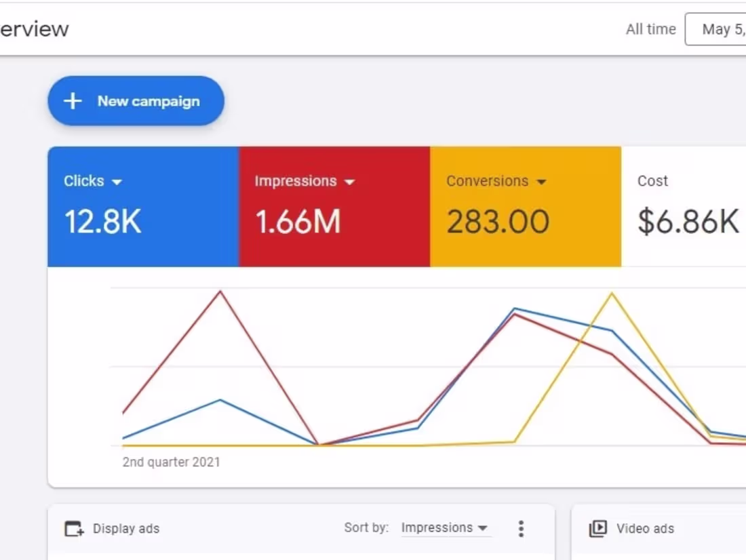Click the yellow conversions line peak

612,294
